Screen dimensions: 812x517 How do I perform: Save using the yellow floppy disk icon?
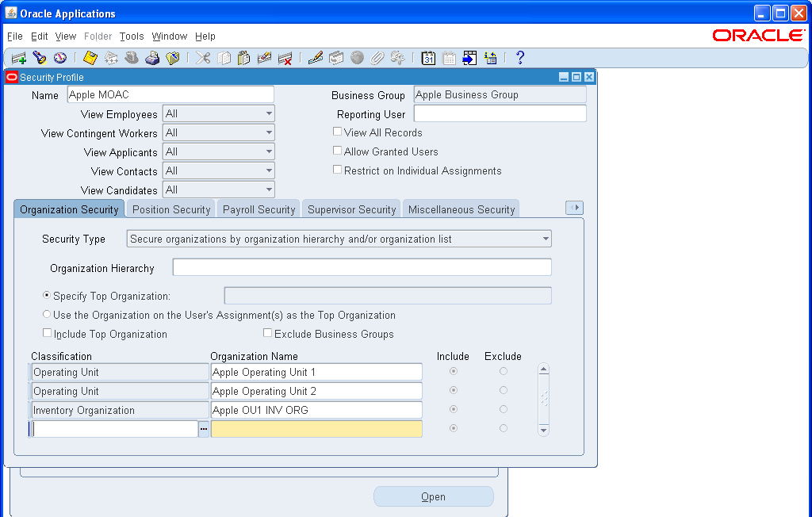coord(90,58)
